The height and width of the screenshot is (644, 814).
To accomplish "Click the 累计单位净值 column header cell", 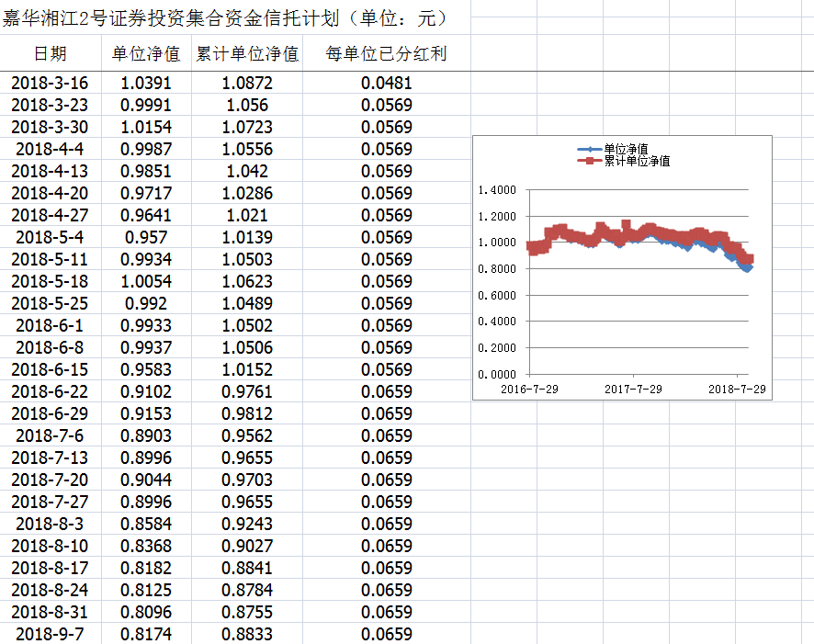I will 247,53.
